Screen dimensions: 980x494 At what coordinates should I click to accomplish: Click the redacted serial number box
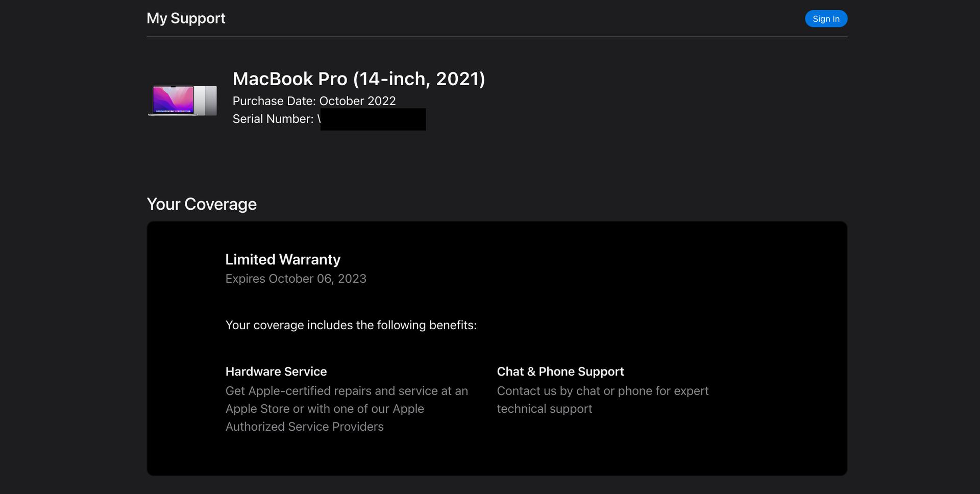[x=373, y=119]
